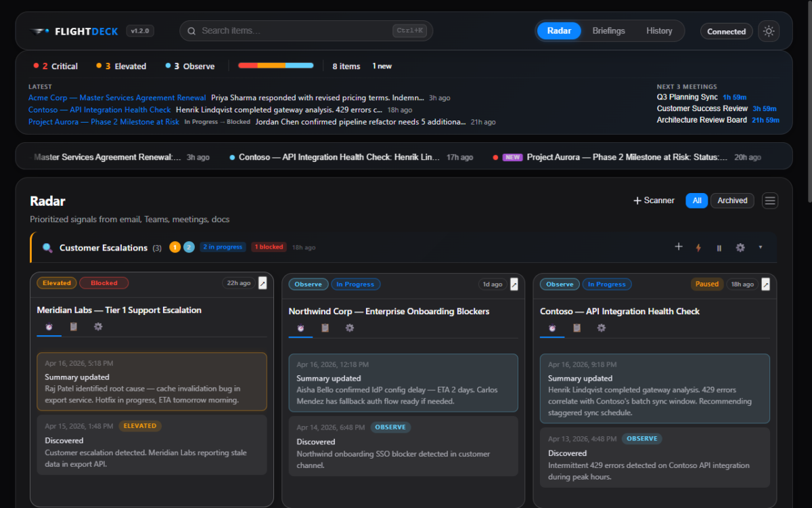This screenshot has height=508, width=812.
Task: Click the lightning bolt icon for Customer Escalations
Action: 698,248
